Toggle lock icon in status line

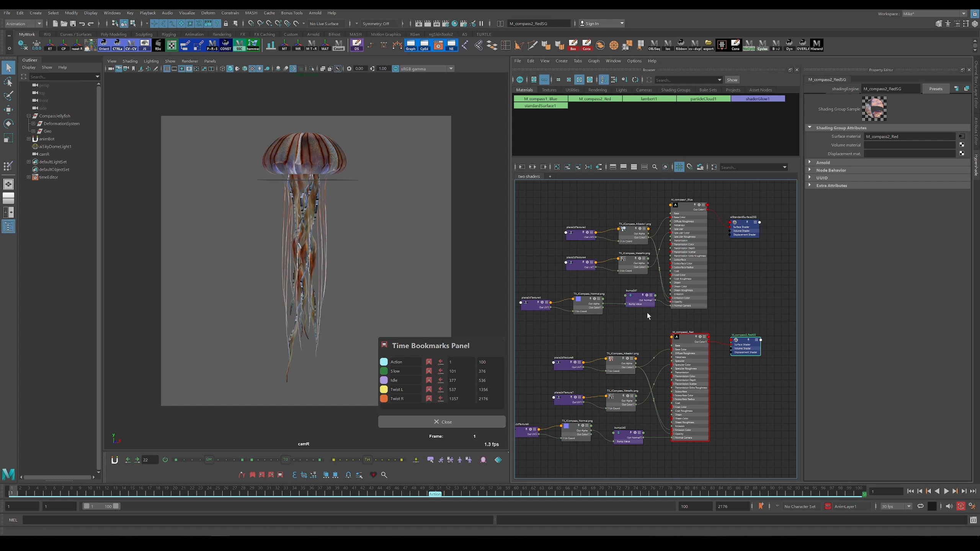pos(226,23)
